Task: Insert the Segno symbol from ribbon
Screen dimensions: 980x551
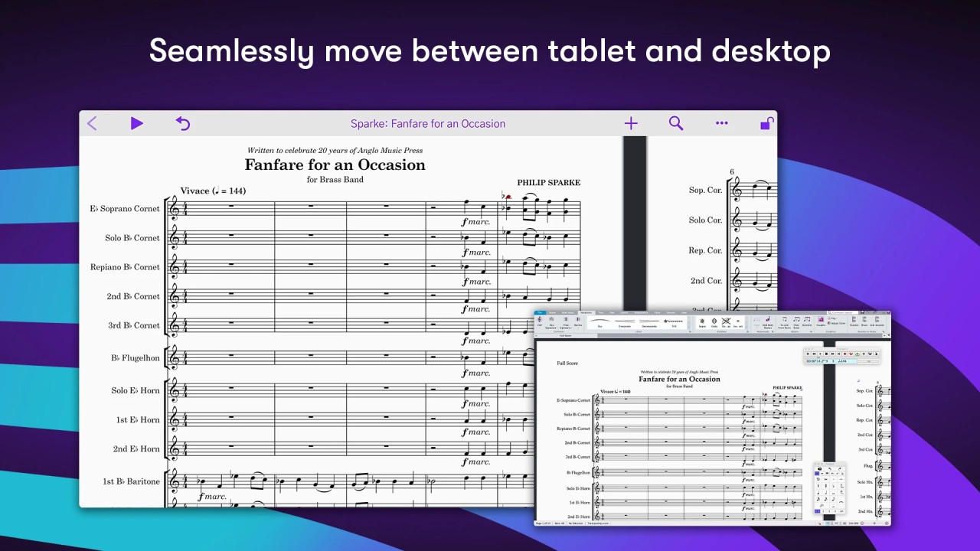Action: [x=702, y=323]
